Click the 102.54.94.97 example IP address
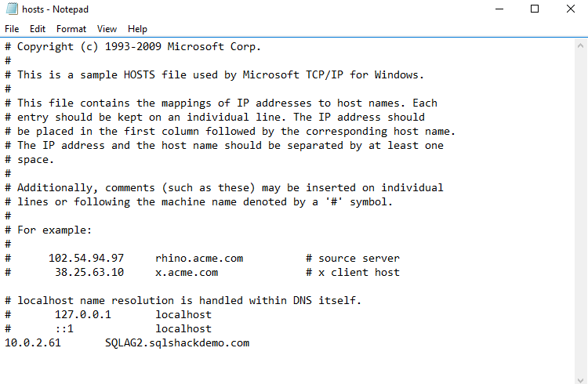This screenshot has width=588, height=384. (x=86, y=259)
